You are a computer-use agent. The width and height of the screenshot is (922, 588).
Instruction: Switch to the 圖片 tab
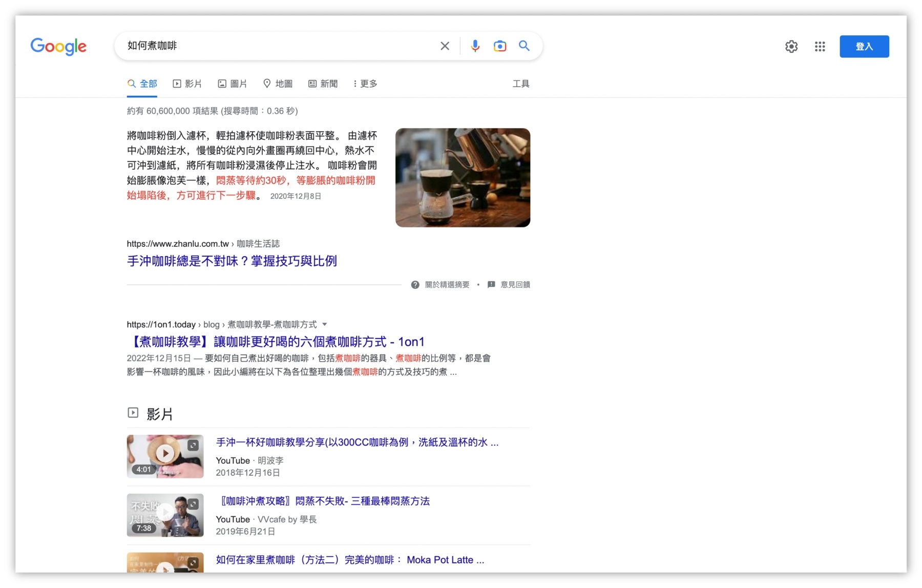click(x=233, y=83)
